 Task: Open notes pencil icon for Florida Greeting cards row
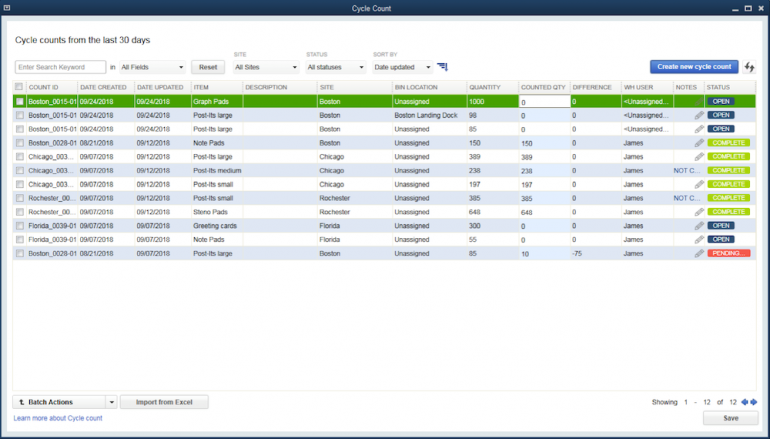coord(699,226)
